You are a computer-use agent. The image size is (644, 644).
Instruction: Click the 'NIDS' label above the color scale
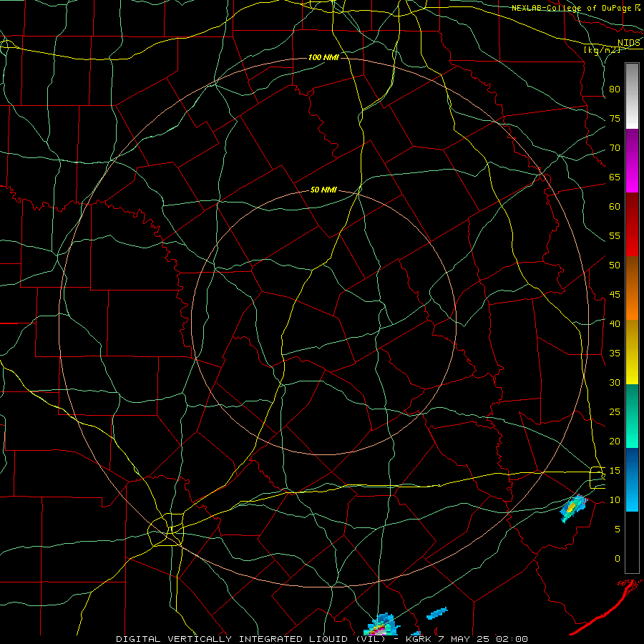coord(629,43)
